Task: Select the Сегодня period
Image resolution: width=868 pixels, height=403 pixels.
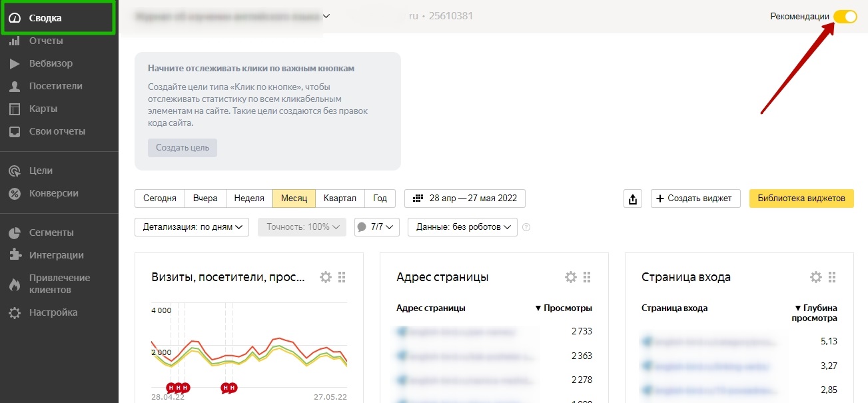Action: click(160, 199)
